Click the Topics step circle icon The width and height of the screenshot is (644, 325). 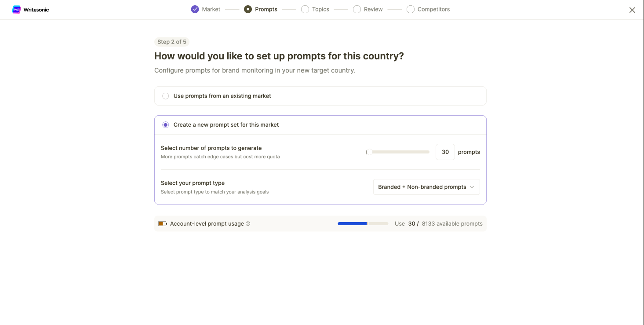pos(305,9)
